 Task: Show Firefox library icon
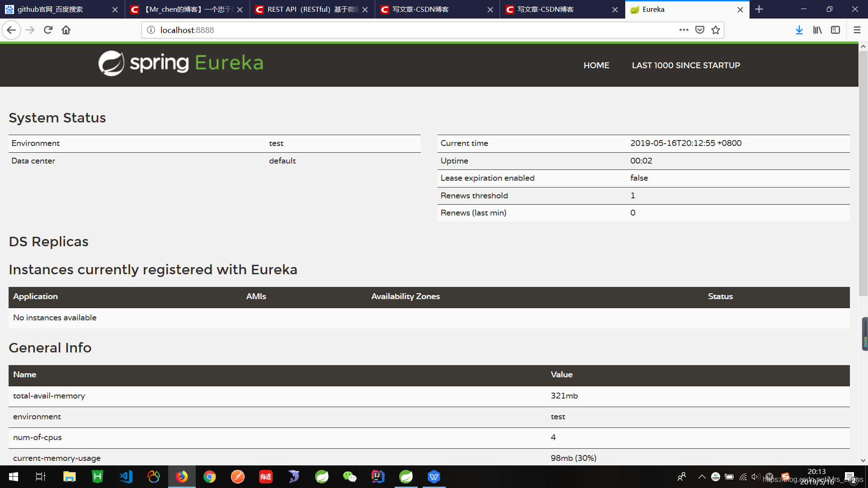(817, 30)
